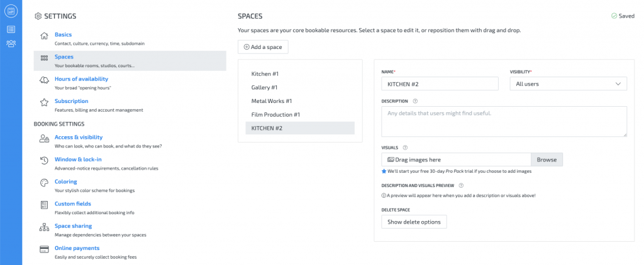Click the Add a space button
Screen dimensions: 644x265
point(263,47)
